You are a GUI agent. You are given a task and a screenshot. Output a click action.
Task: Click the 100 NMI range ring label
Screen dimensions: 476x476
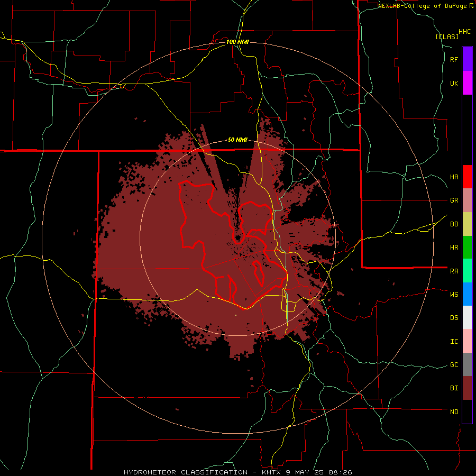237,42
